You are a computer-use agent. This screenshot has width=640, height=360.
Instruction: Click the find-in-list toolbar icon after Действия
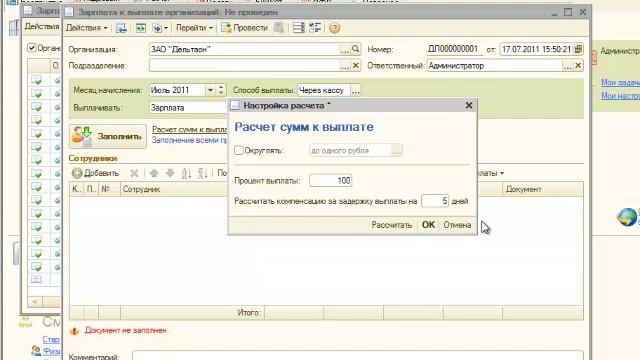pyautogui.click(x=121, y=28)
